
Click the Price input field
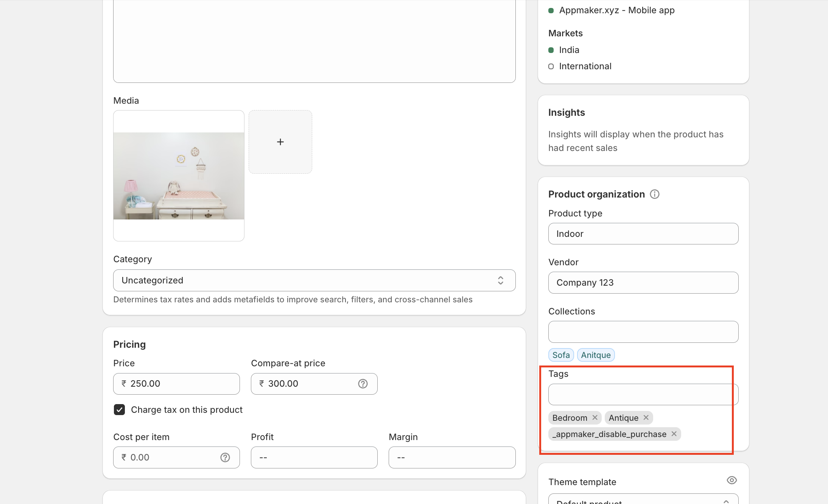point(176,384)
